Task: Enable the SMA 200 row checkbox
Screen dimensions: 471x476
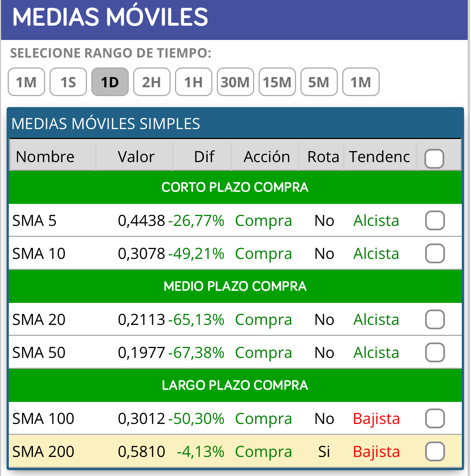Action: (435, 451)
